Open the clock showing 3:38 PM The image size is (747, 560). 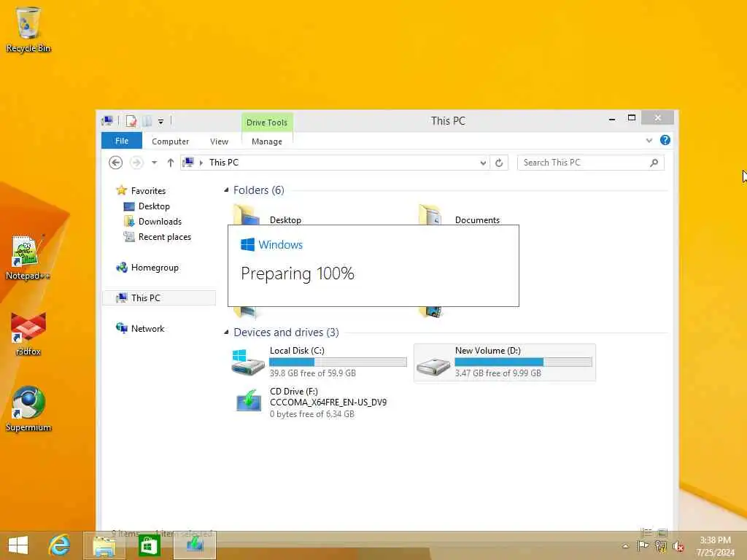[715, 546]
